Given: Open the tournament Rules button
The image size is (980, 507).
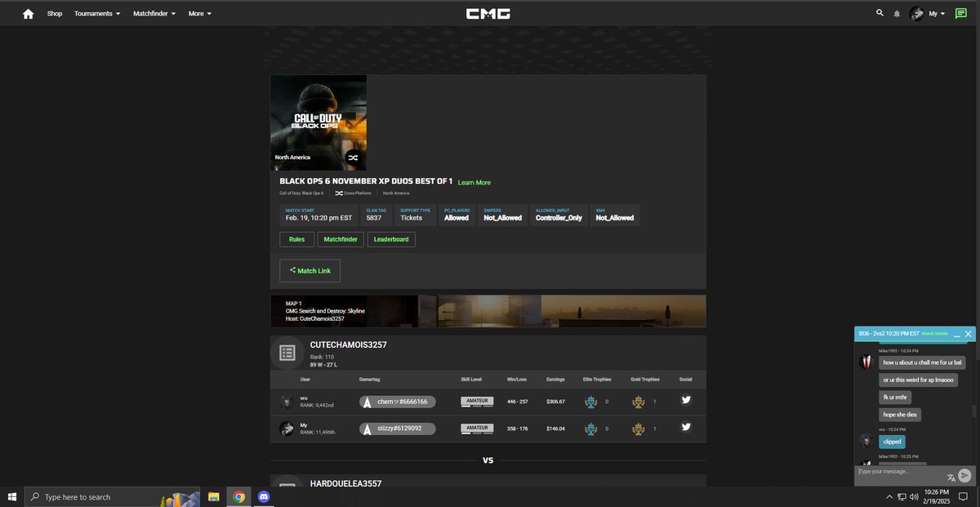Looking at the screenshot, I should coord(296,239).
